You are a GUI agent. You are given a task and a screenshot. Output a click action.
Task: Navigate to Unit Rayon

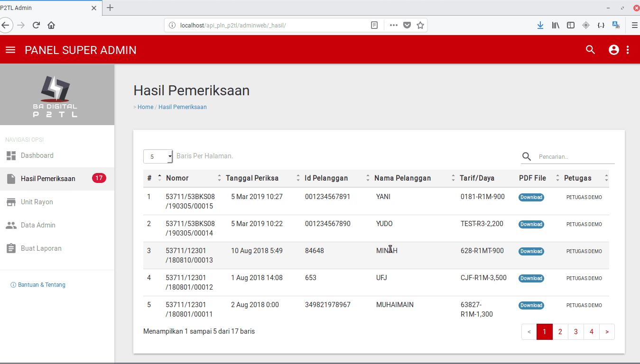57,202
